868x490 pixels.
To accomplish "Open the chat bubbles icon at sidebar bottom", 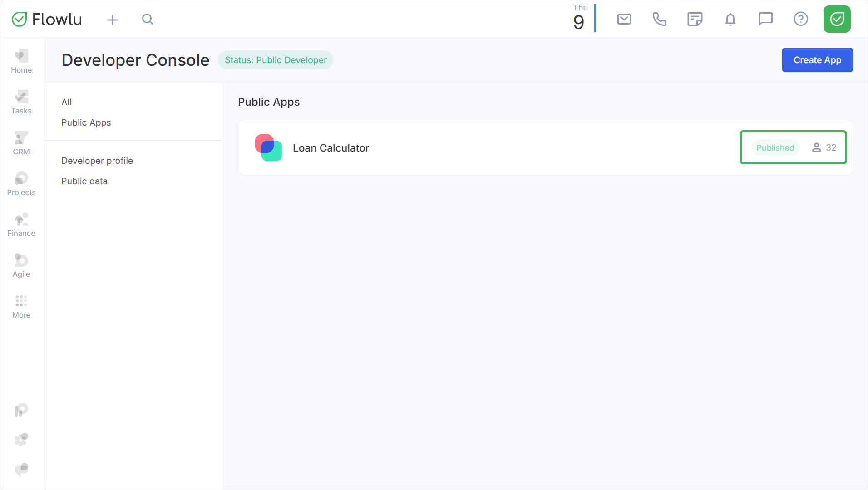I will (x=21, y=469).
